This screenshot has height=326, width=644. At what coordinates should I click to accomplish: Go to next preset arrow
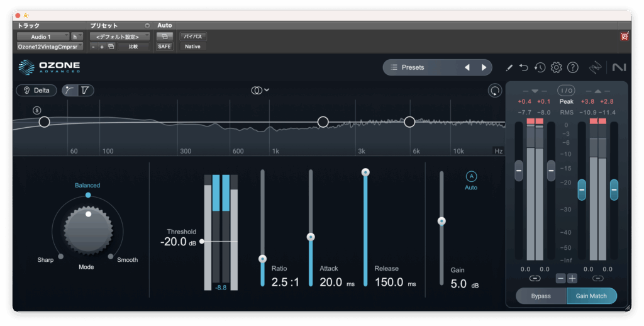[484, 67]
